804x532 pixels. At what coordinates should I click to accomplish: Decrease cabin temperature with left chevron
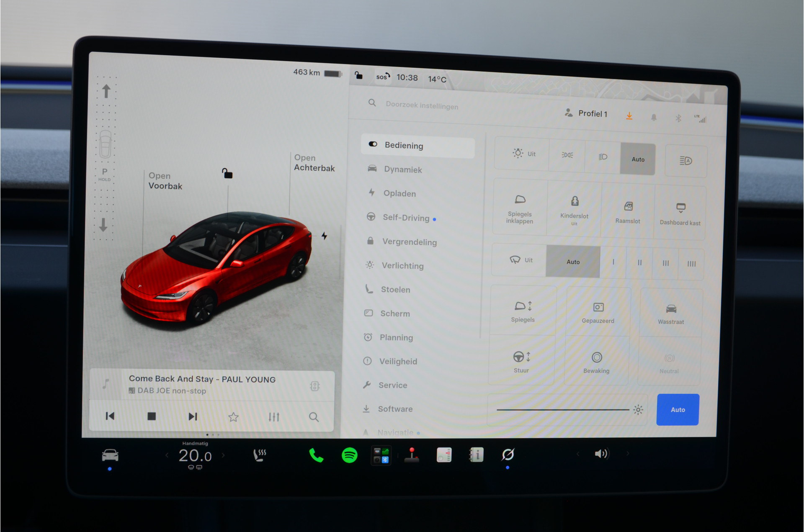pyautogui.click(x=167, y=455)
